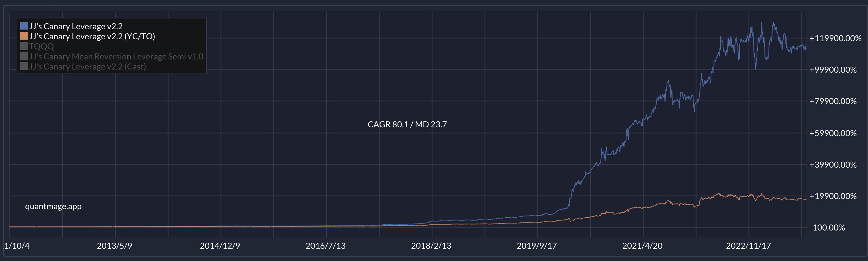Click the 2019/9/17 x-axis date label
Screen dimensions: 868x261
pos(537,246)
